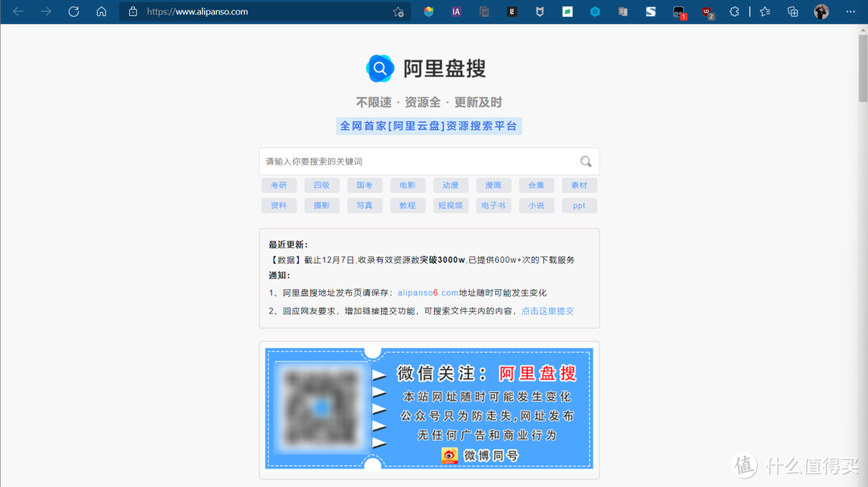Click the page vertical scrollbar thumb
The height and width of the screenshot is (487, 868).
[x=863, y=68]
